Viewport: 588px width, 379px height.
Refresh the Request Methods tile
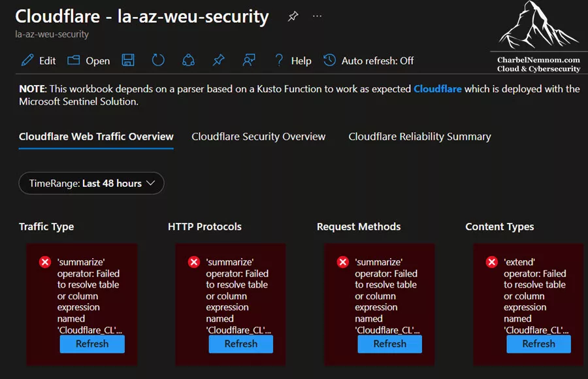click(389, 344)
